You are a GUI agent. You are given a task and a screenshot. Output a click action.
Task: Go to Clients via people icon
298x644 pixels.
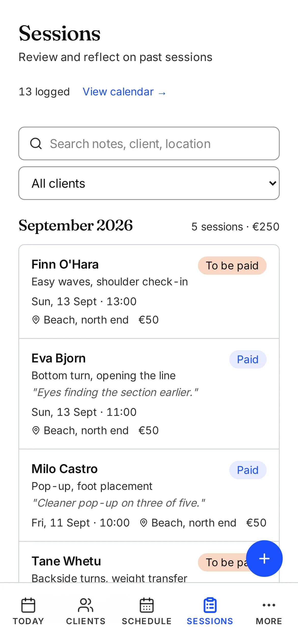pos(86,605)
